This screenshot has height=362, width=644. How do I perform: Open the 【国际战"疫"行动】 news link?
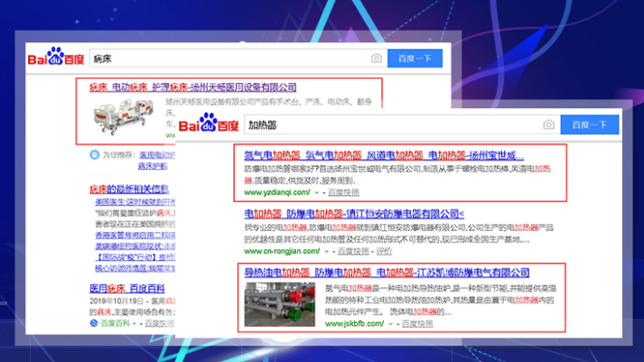click(x=135, y=257)
